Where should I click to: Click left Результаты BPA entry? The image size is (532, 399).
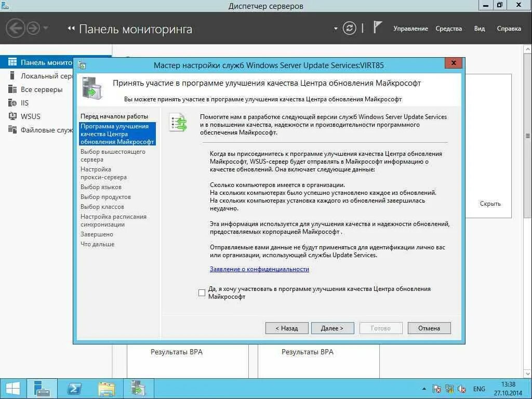point(177,352)
